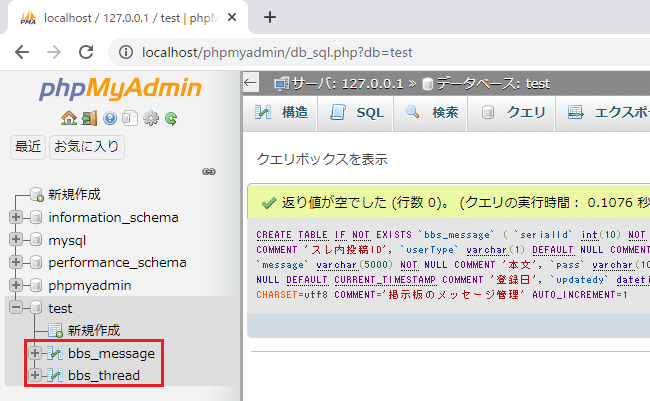This screenshot has height=401, width=650.
Task: Reload the page with browser refresh
Action: click(x=86, y=52)
